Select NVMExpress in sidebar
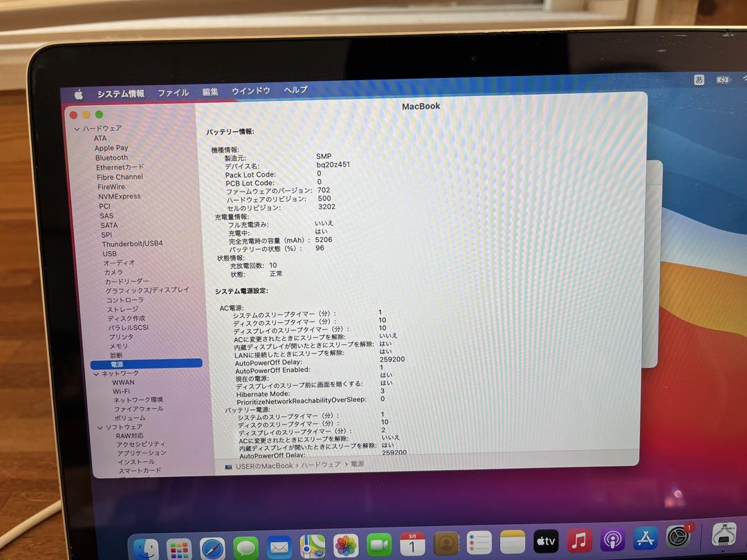This screenshot has width=747, height=560. coord(119,196)
